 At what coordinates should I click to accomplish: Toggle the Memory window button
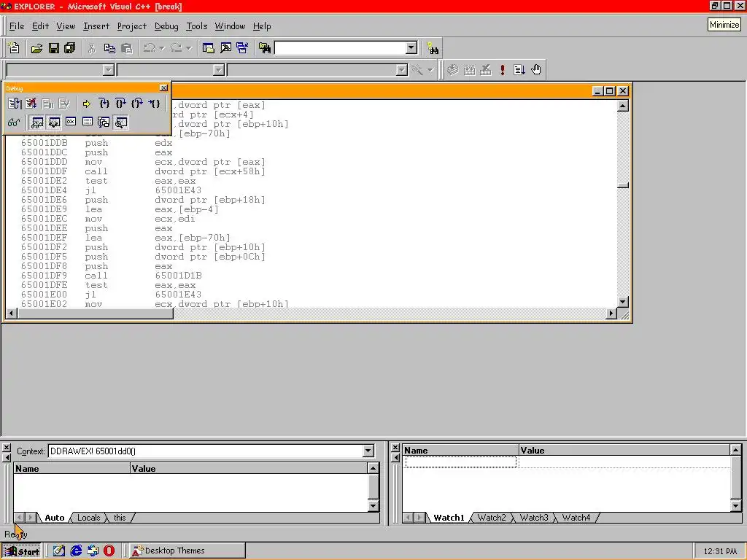pyautogui.click(x=88, y=122)
